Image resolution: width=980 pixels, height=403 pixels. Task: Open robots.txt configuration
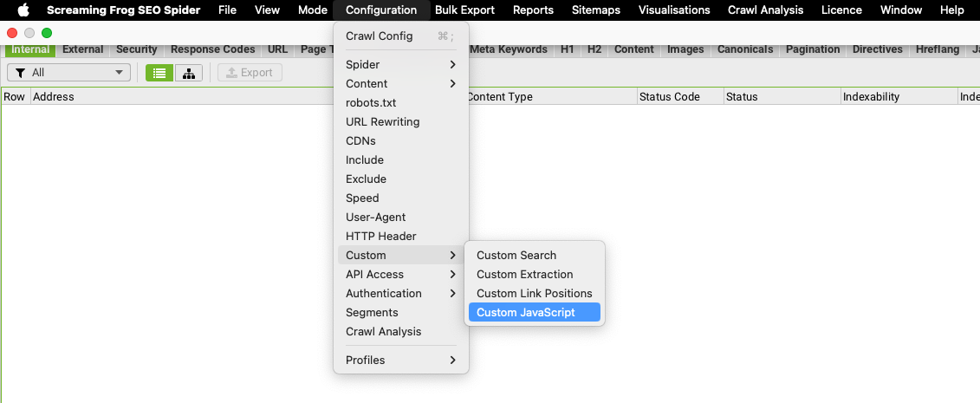[x=400, y=102]
